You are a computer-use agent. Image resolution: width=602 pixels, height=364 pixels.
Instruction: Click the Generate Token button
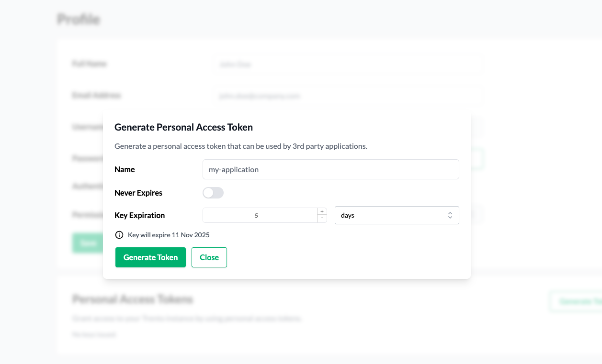[150, 257]
